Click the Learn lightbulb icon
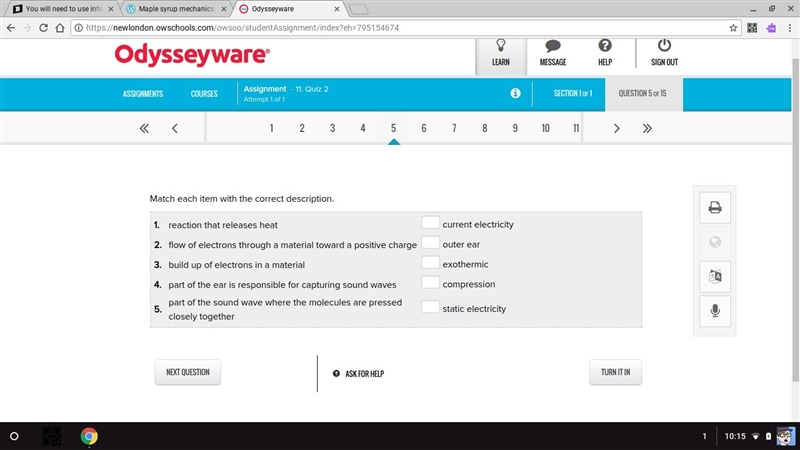Screen dimensions: 800x450 click(x=501, y=46)
